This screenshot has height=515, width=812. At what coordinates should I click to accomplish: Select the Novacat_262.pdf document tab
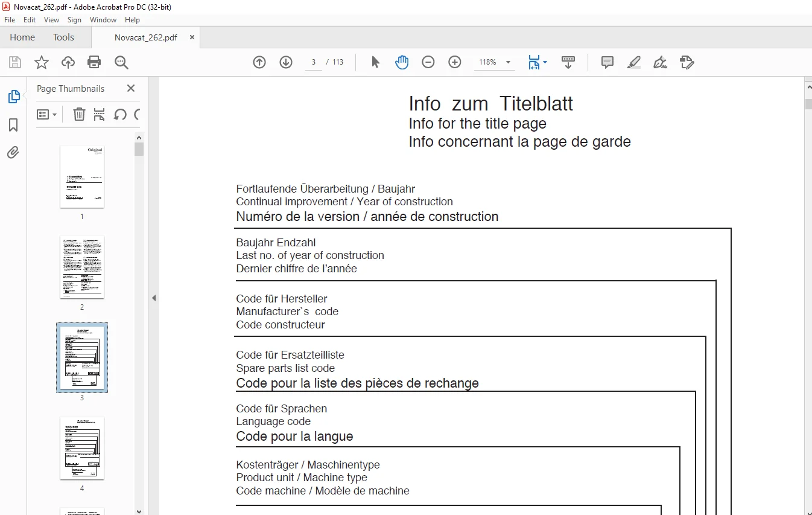tap(145, 37)
